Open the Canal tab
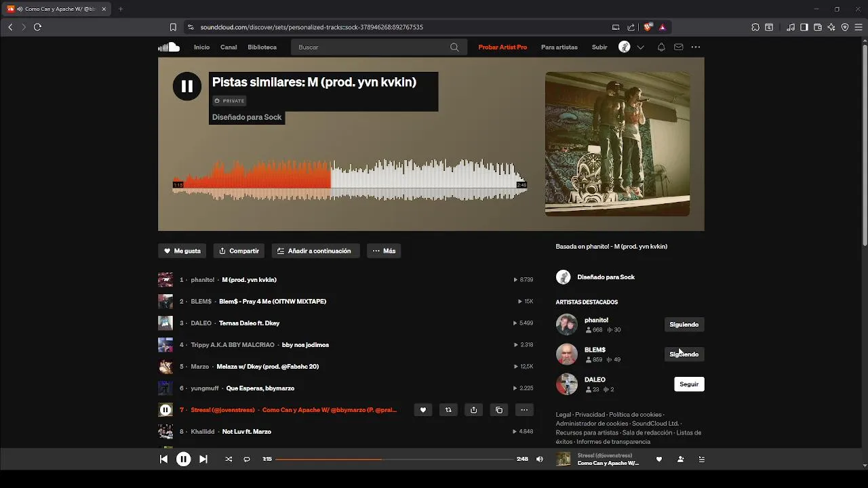This screenshot has width=868, height=488. pyautogui.click(x=229, y=47)
